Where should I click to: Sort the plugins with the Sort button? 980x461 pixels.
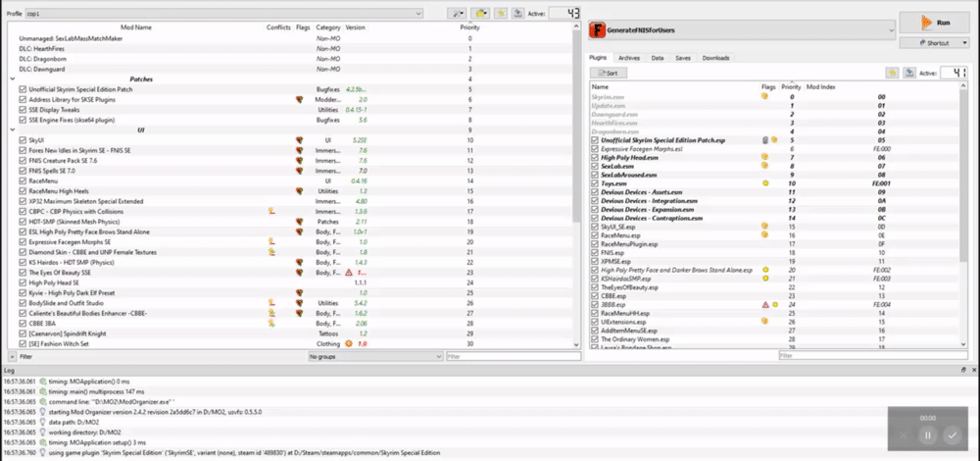(x=609, y=74)
